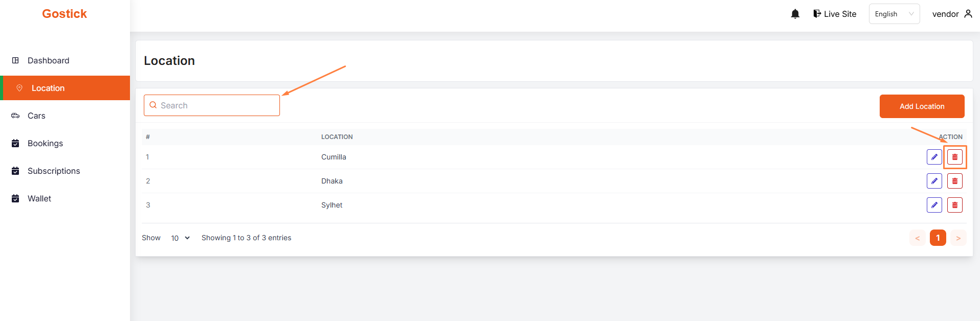This screenshot has width=980, height=321.
Task: Open the Dashboard menu item
Action: (48, 60)
